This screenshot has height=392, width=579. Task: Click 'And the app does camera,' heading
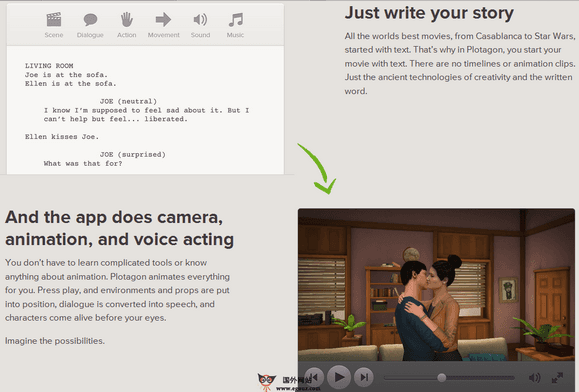(114, 217)
